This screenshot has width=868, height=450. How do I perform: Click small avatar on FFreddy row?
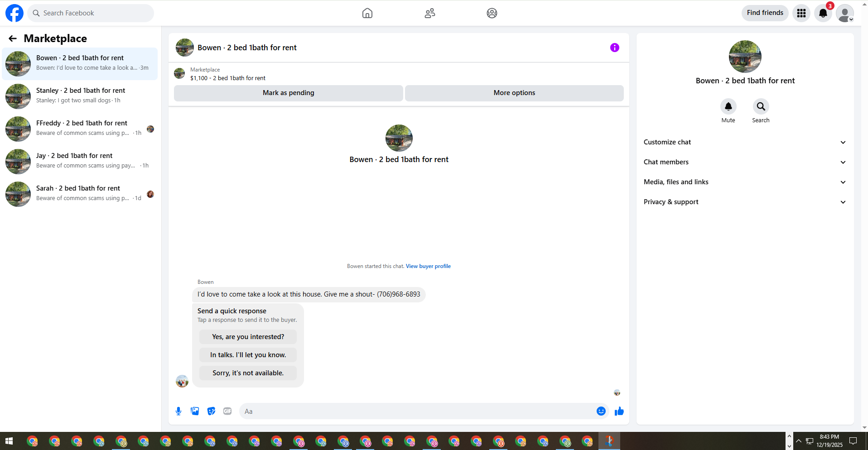pos(150,129)
